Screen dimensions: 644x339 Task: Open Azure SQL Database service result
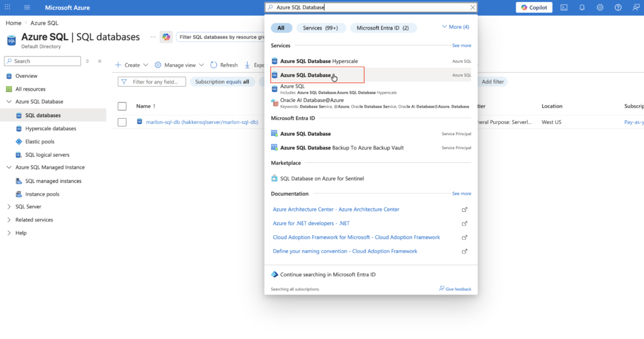[x=371, y=75]
